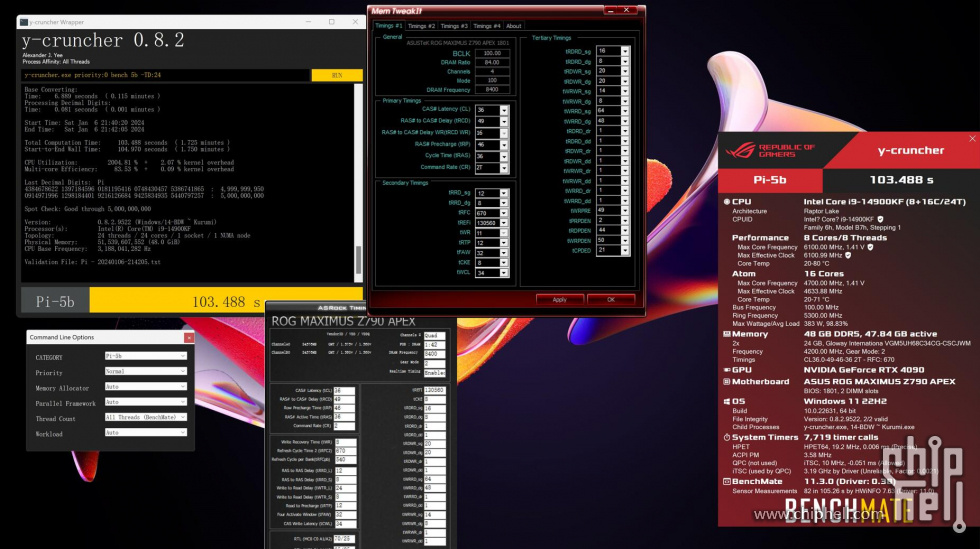Switch to the Timings #3 tab
980x549 pixels.
point(454,26)
